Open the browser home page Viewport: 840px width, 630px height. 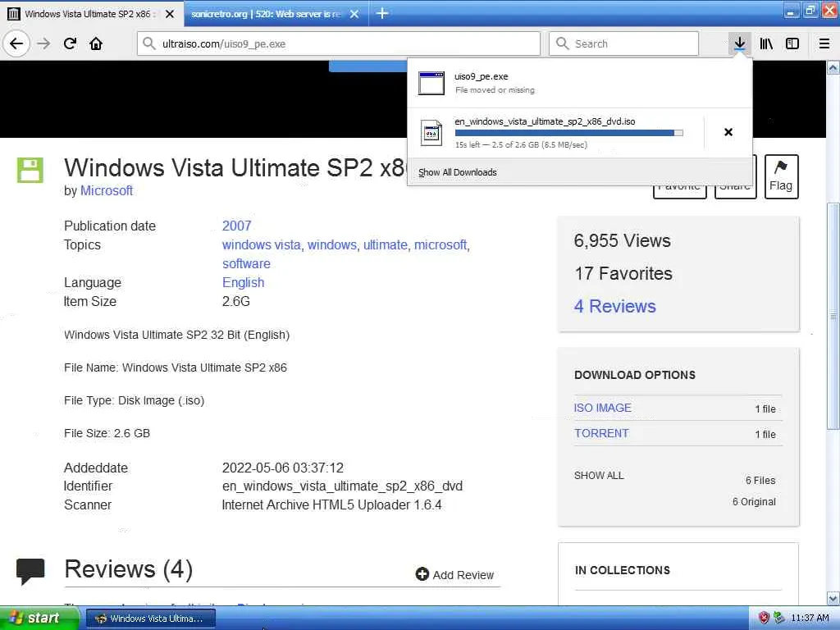pyautogui.click(x=96, y=43)
